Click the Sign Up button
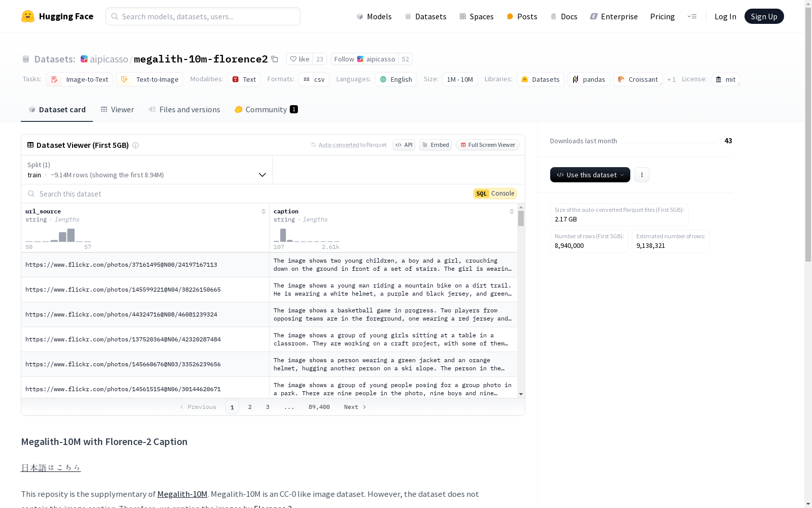Image resolution: width=812 pixels, height=508 pixels. coord(764,16)
